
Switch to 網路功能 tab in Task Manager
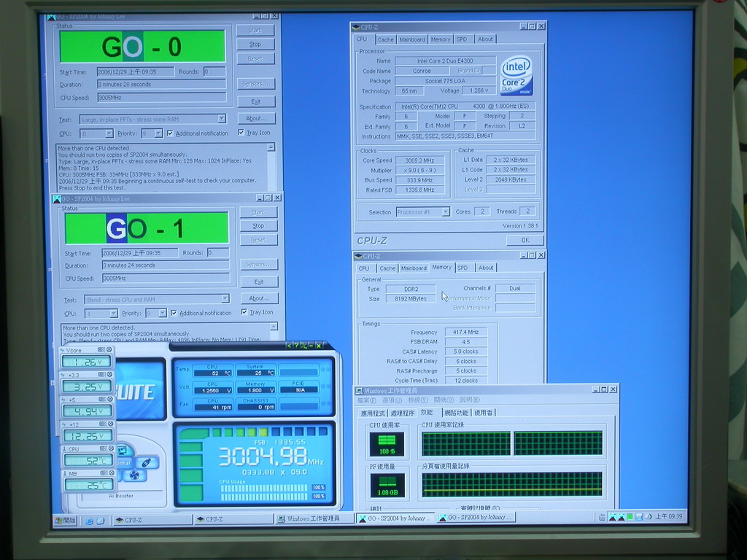click(457, 413)
